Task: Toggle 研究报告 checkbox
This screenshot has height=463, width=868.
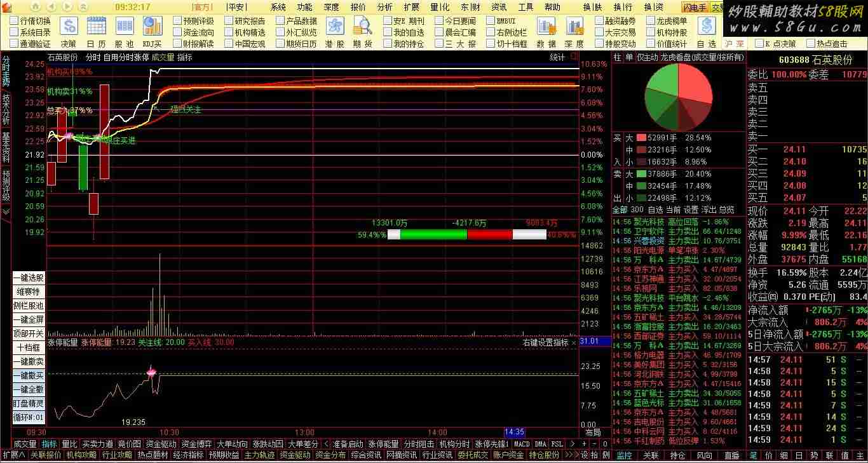Action: click(229, 20)
